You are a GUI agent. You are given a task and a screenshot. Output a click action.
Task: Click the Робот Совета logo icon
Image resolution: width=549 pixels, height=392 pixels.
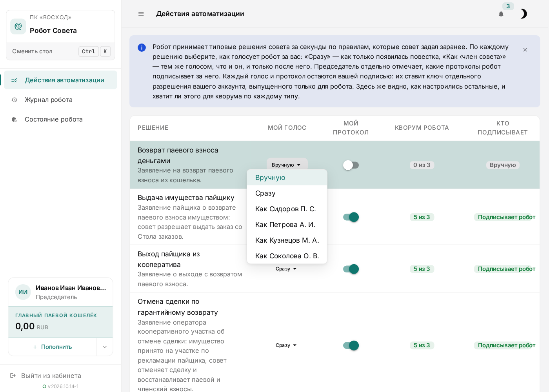coord(18,26)
